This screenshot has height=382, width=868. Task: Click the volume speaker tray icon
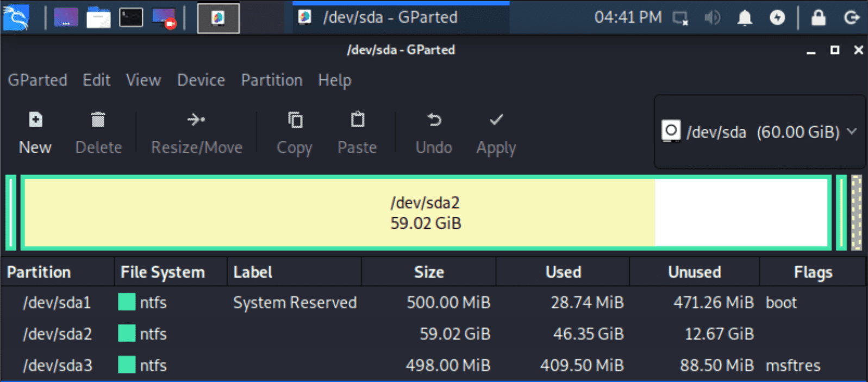pos(713,18)
